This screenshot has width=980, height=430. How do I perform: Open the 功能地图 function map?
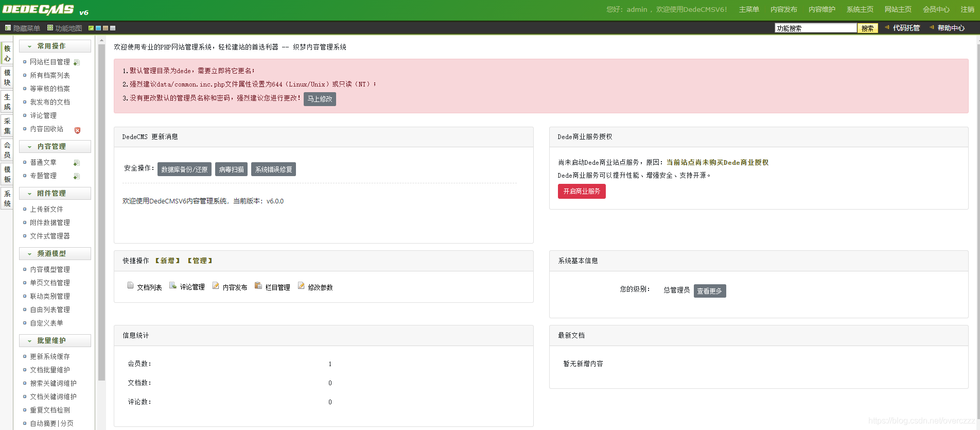(x=65, y=28)
